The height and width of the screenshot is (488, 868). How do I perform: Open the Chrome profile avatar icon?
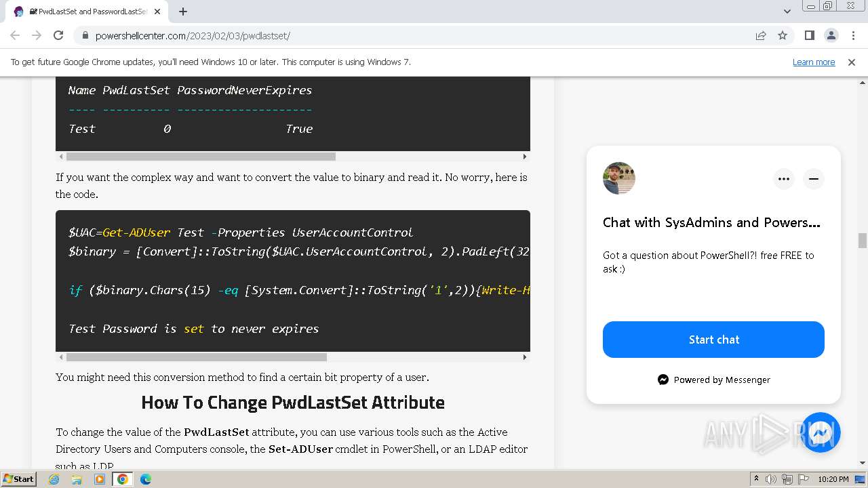pyautogui.click(x=831, y=35)
